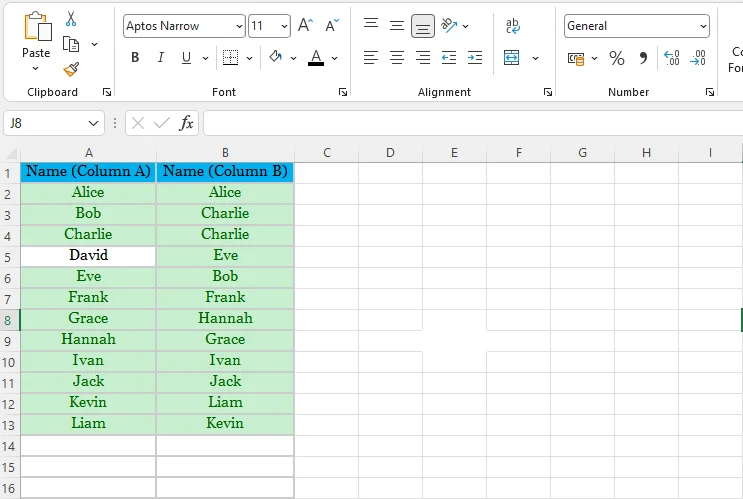
Task: Select Kevin cell in column A
Action: coord(89,403)
